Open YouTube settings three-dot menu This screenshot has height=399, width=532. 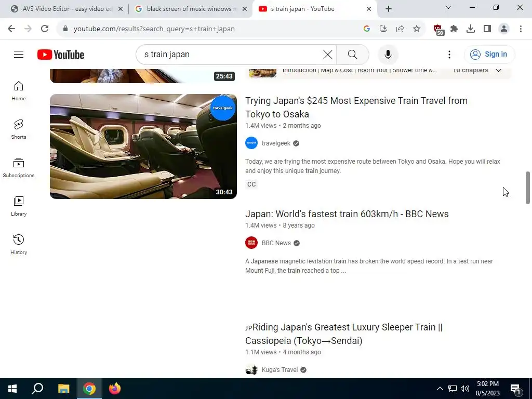tap(449, 54)
